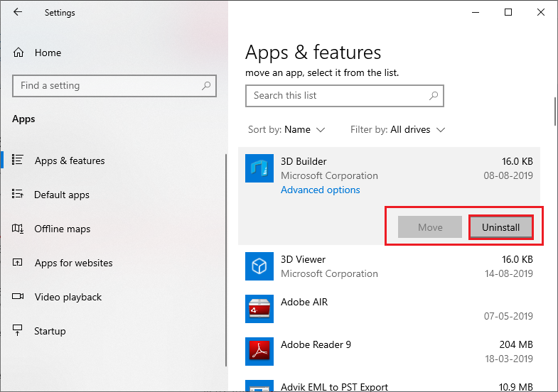Screen dimensions: 558x392
Task: Open Video playback section
Action: pos(114,297)
